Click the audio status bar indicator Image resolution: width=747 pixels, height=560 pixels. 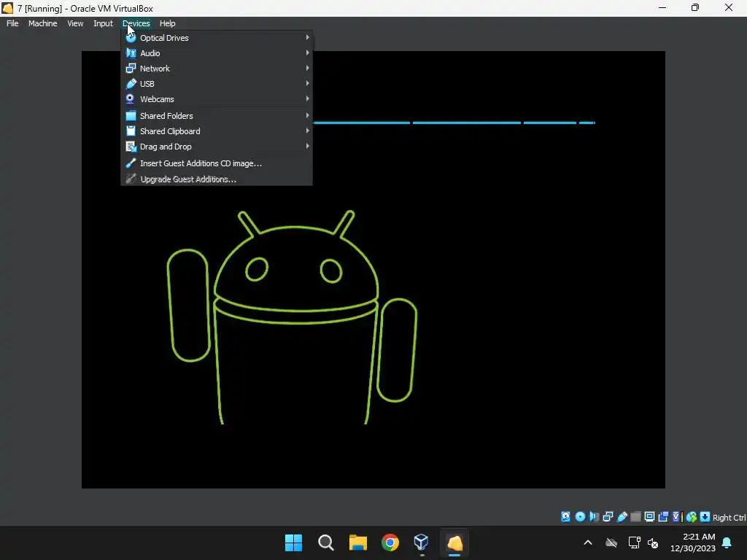click(594, 517)
